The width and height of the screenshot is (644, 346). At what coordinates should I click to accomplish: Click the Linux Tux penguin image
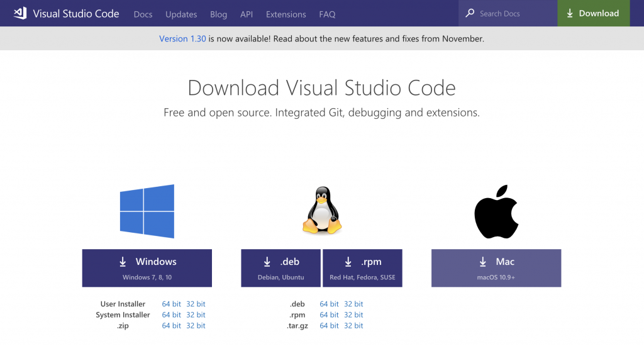click(x=322, y=210)
